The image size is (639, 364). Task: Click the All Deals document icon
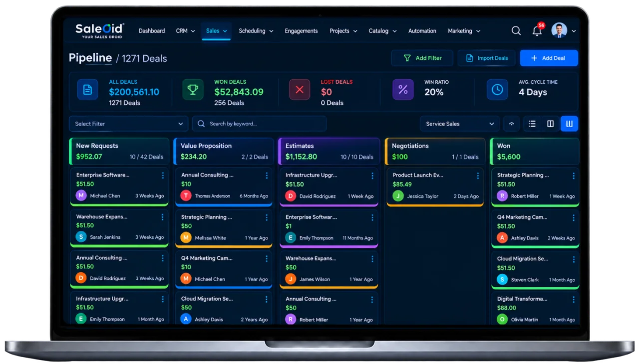[88, 90]
